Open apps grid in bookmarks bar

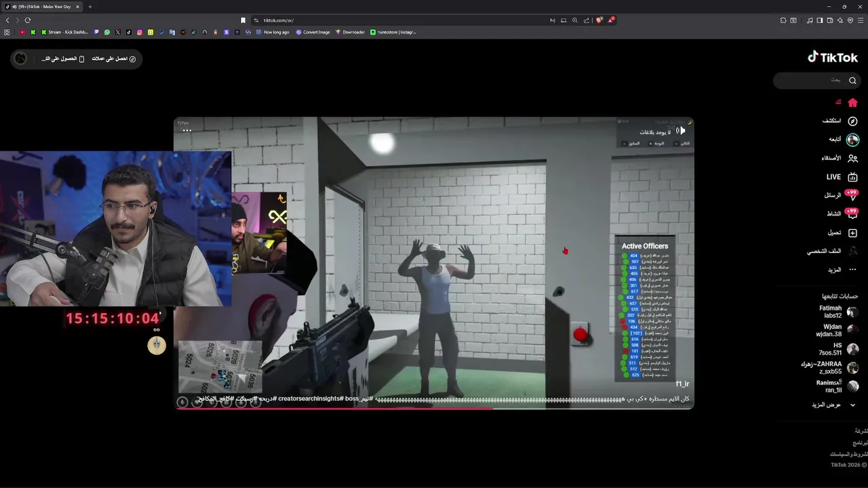pyautogui.click(x=7, y=32)
